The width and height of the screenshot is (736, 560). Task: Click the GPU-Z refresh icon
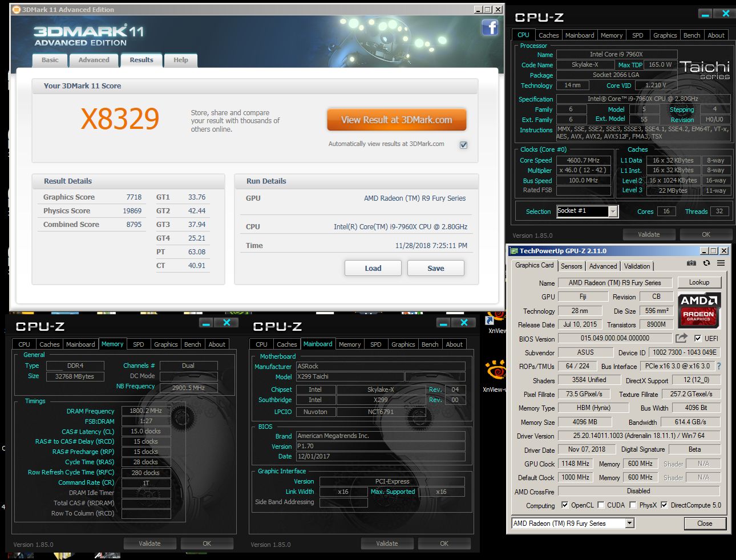(x=706, y=263)
